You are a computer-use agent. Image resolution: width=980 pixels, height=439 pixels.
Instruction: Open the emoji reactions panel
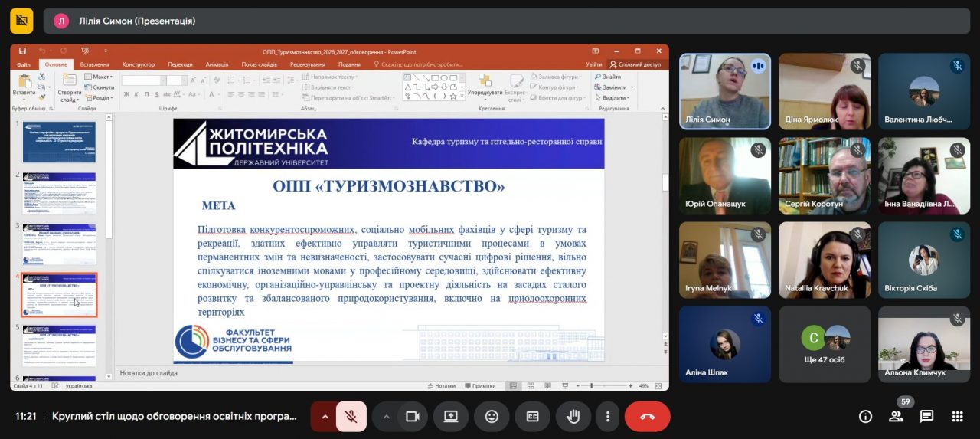click(x=492, y=417)
